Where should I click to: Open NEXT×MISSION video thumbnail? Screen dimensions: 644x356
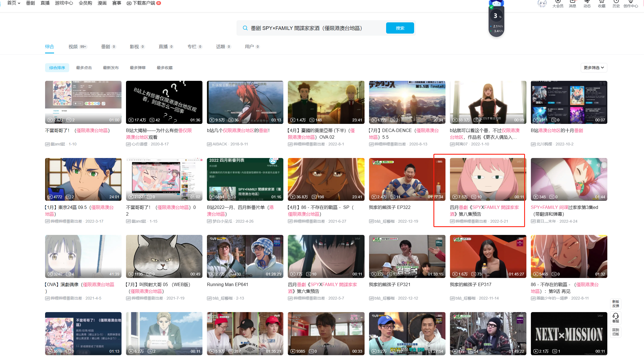pyautogui.click(x=569, y=334)
